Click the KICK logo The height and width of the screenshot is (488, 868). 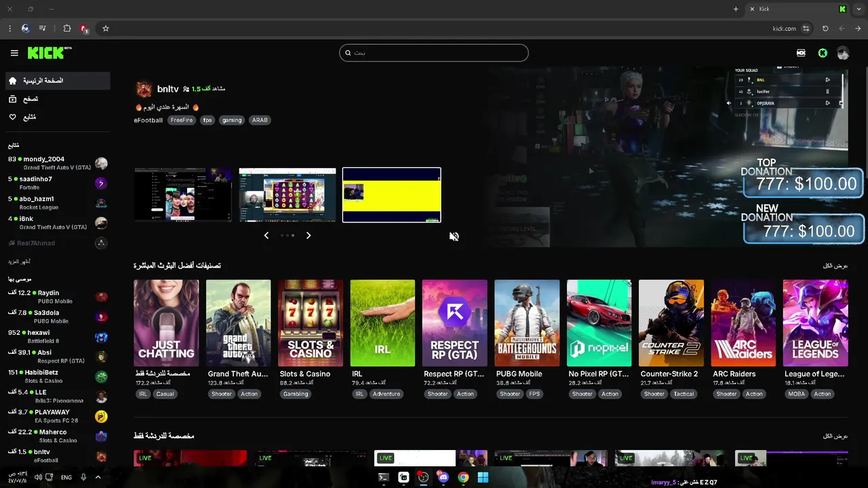(x=49, y=53)
